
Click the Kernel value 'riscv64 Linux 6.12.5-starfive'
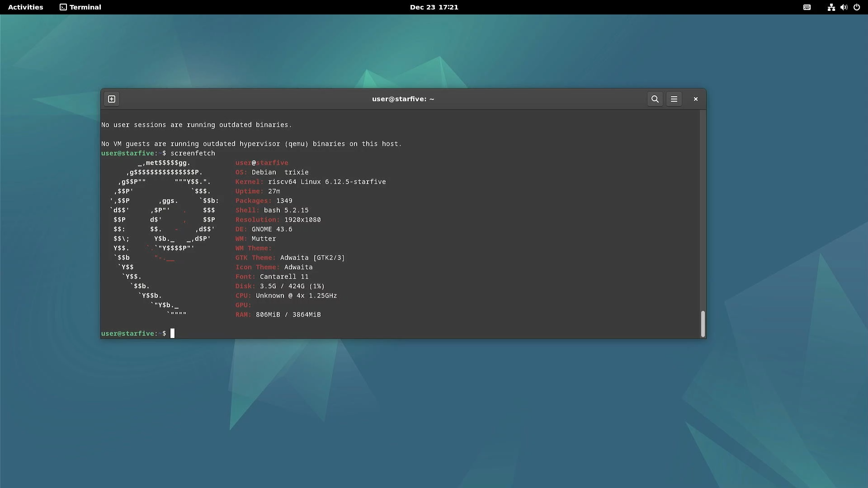(x=326, y=182)
